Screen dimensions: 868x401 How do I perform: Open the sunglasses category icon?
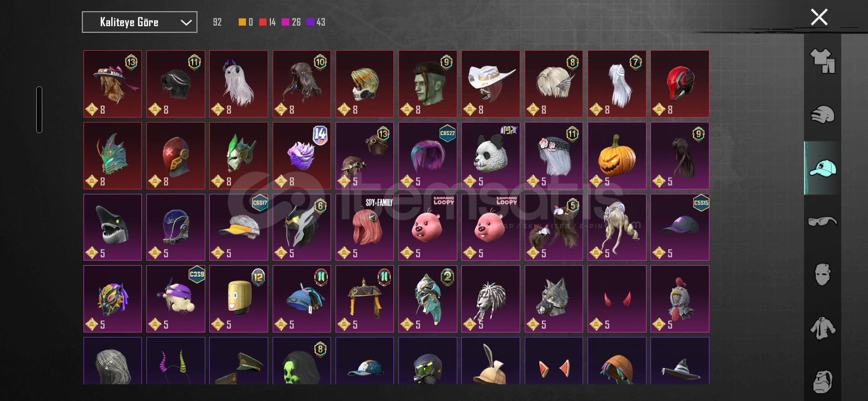[822, 222]
